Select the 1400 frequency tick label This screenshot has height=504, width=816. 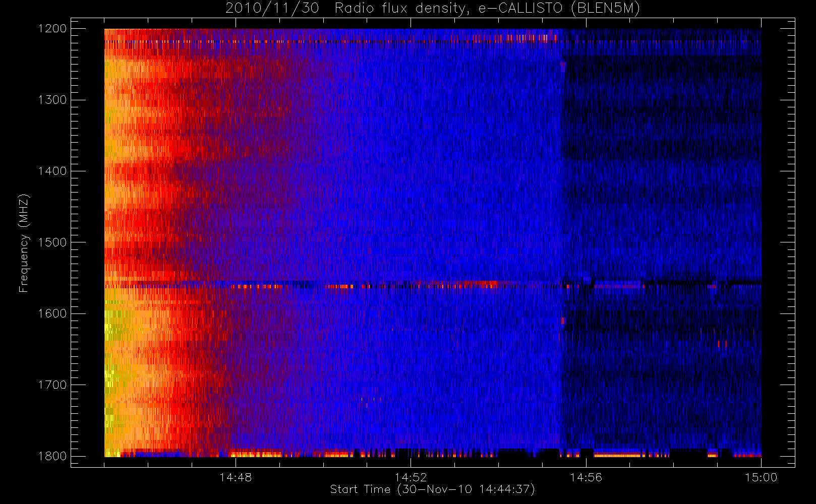pyautogui.click(x=52, y=171)
